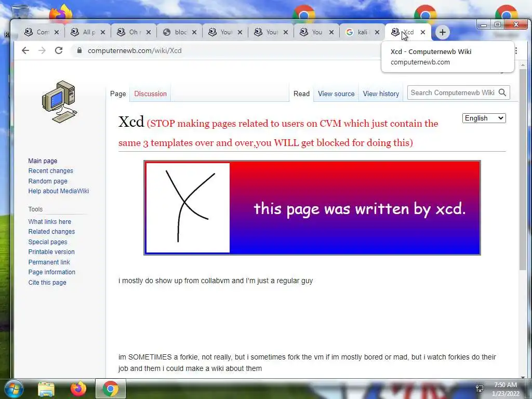Open the Chrome three-dot menu

(516, 50)
